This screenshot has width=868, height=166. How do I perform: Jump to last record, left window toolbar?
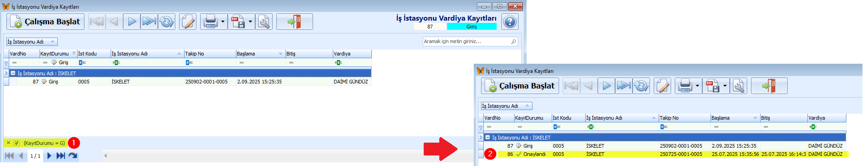tap(149, 22)
